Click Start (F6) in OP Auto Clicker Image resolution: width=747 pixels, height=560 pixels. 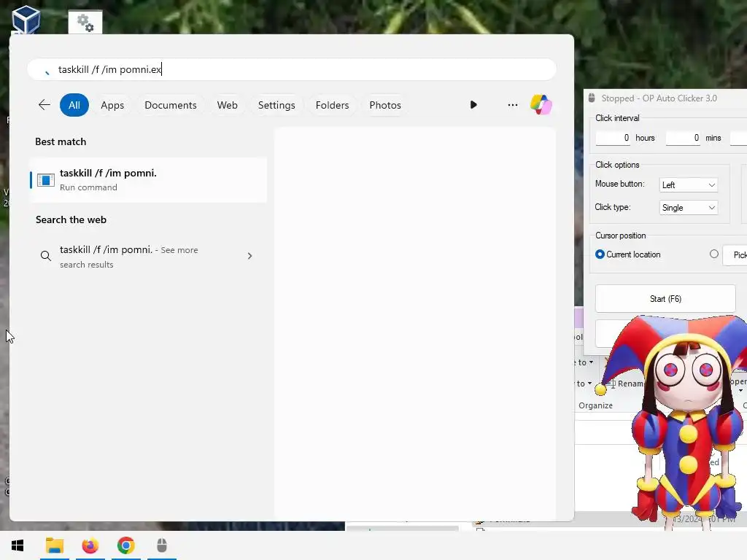coord(665,299)
